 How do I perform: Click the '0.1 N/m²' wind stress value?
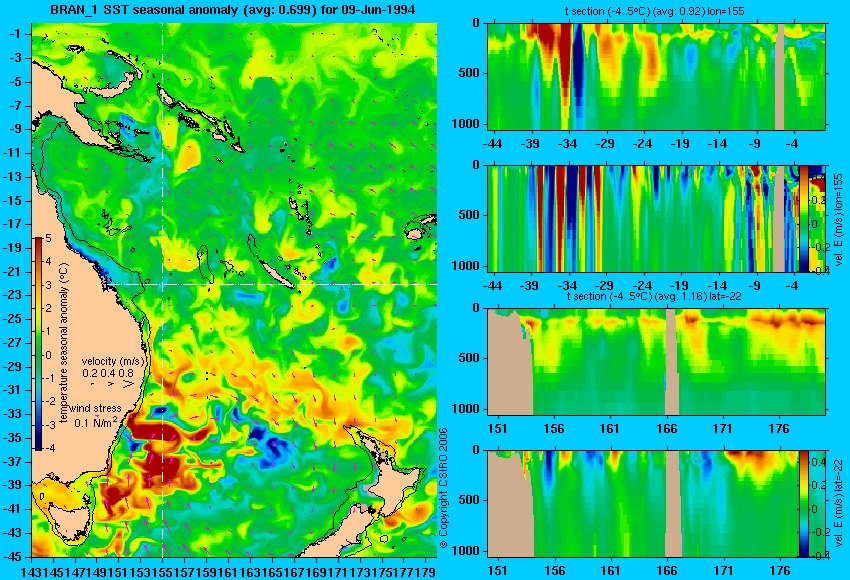point(96,422)
